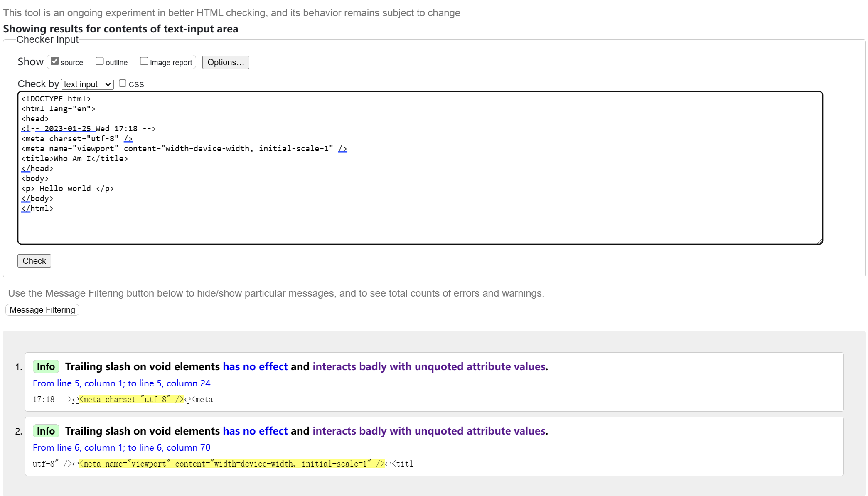Click highlighted meta viewport code extract
This screenshot has height=496, width=868.
click(232, 464)
